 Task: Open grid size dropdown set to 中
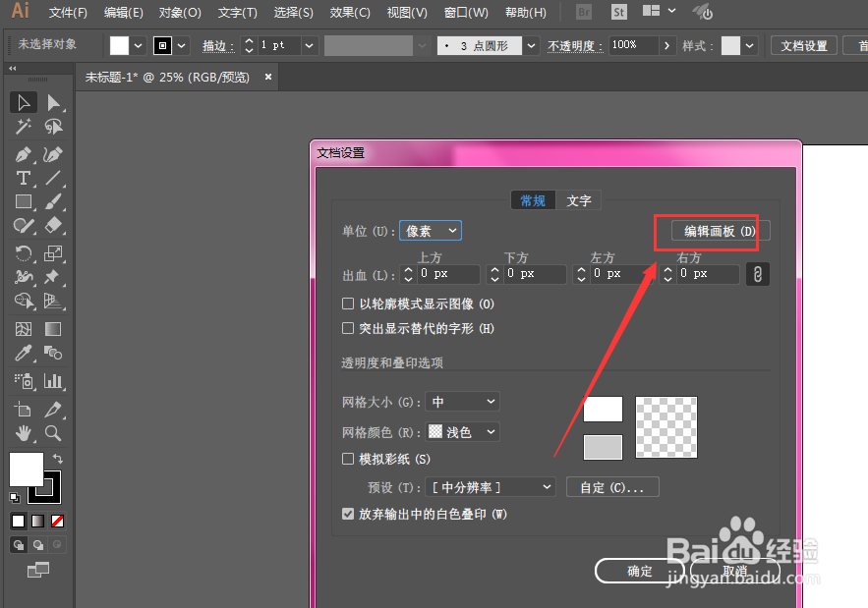click(462, 402)
